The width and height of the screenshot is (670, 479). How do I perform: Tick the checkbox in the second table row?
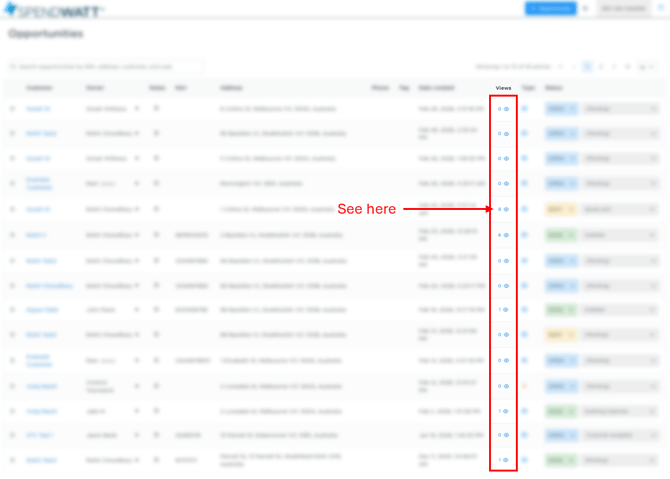(x=13, y=133)
